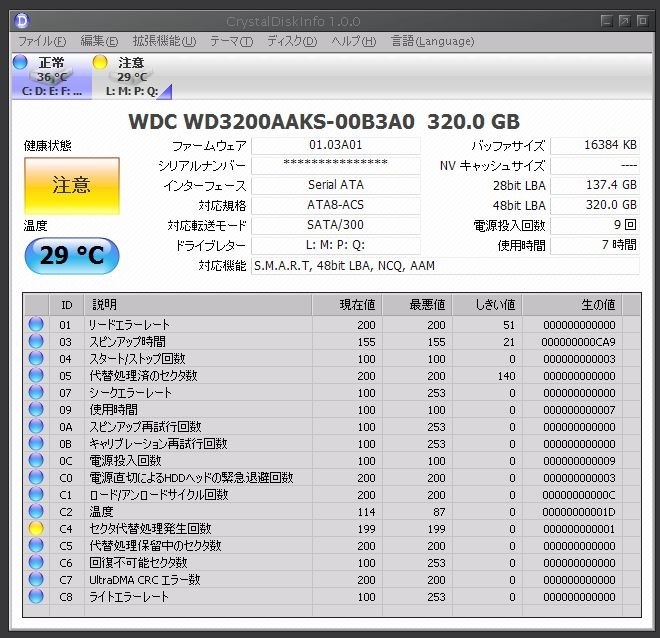This screenshot has height=638, width=660.
Task: Open the 編集(E) menu
Action: [x=99, y=41]
